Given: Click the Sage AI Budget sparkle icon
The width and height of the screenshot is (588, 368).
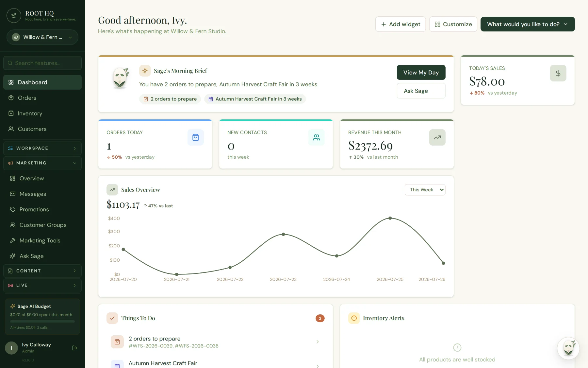Looking at the screenshot, I should 13,307.
